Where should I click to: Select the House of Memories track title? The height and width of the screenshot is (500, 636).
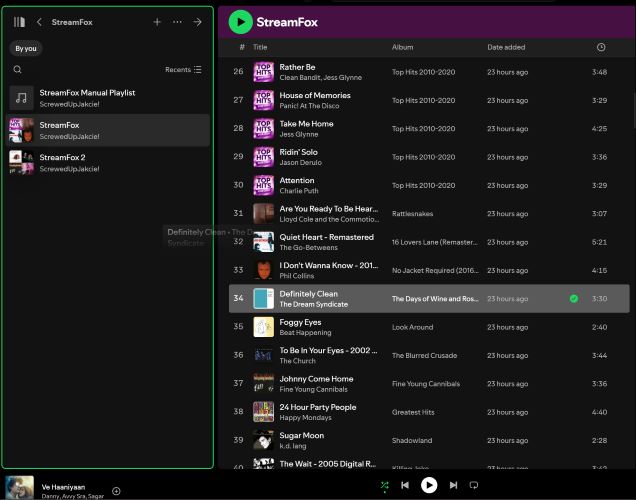[315, 95]
